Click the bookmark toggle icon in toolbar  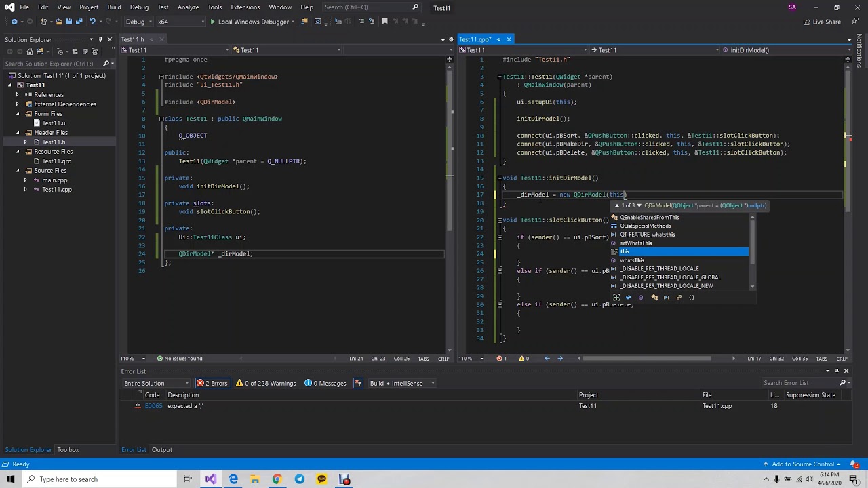[385, 22]
